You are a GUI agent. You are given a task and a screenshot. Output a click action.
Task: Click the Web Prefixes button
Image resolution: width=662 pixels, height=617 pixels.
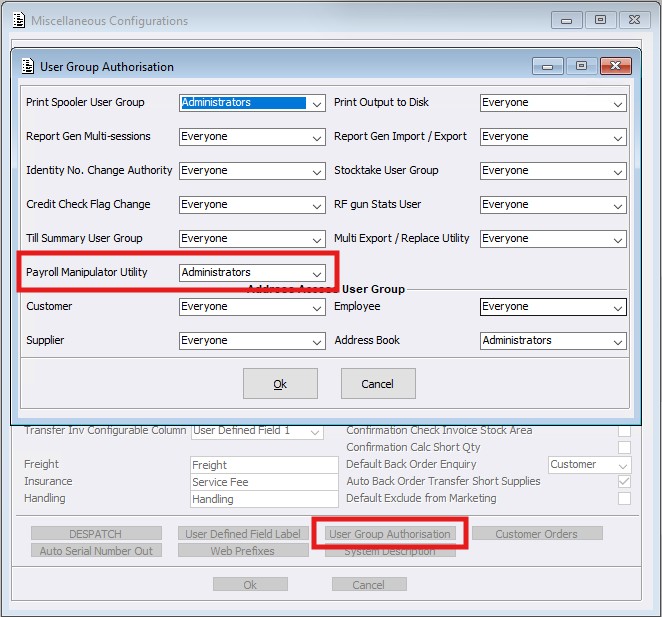[242, 551]
